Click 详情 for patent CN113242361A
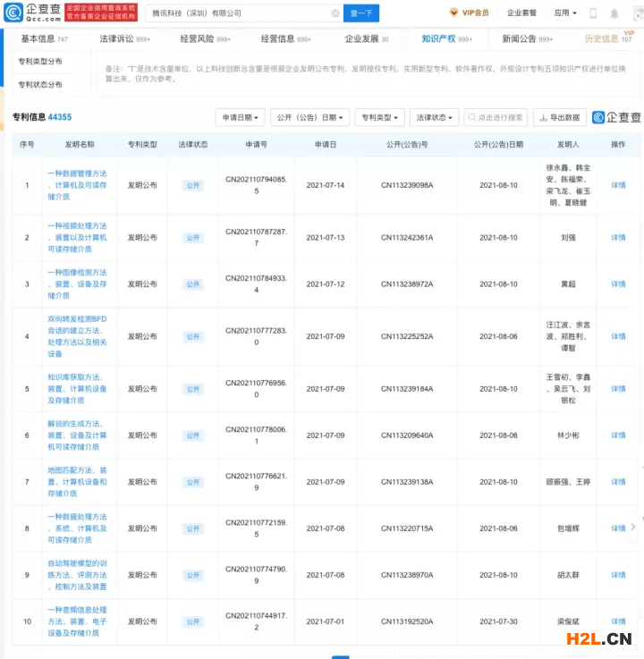Screen dimensions: 644x659 [x=618, y=238]
